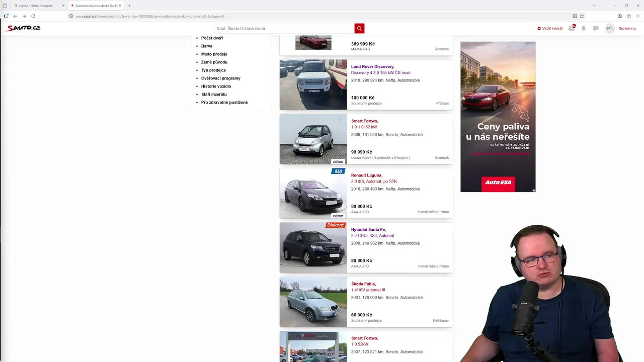Click the AutoESA Ceny paliva banner ad
The width and height of the screenshot is (644, 362).
pyautogui.click(x=498, y=117)
